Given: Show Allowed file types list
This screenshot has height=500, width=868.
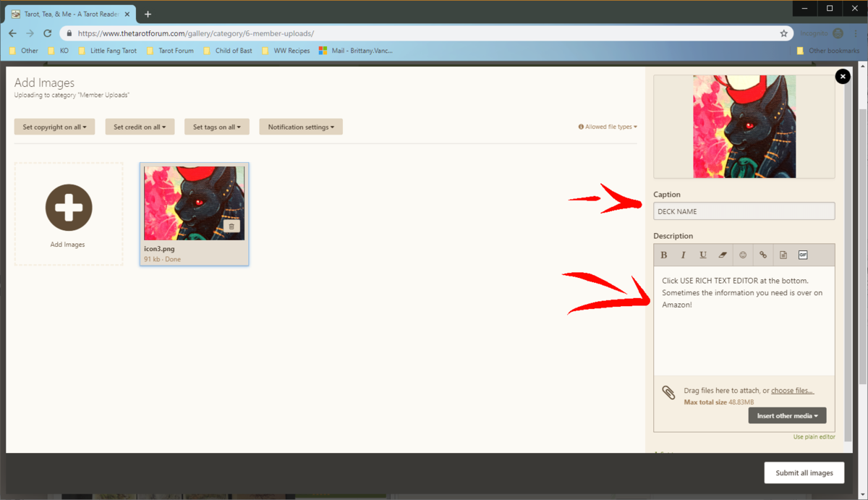Looking at the screenshot, I should pos(608,127).
